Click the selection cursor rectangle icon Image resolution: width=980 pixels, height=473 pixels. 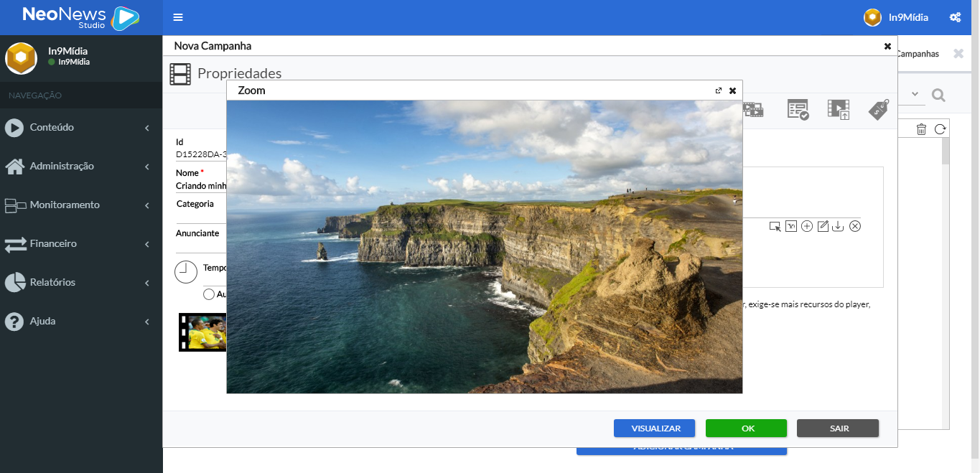(775, 226)
